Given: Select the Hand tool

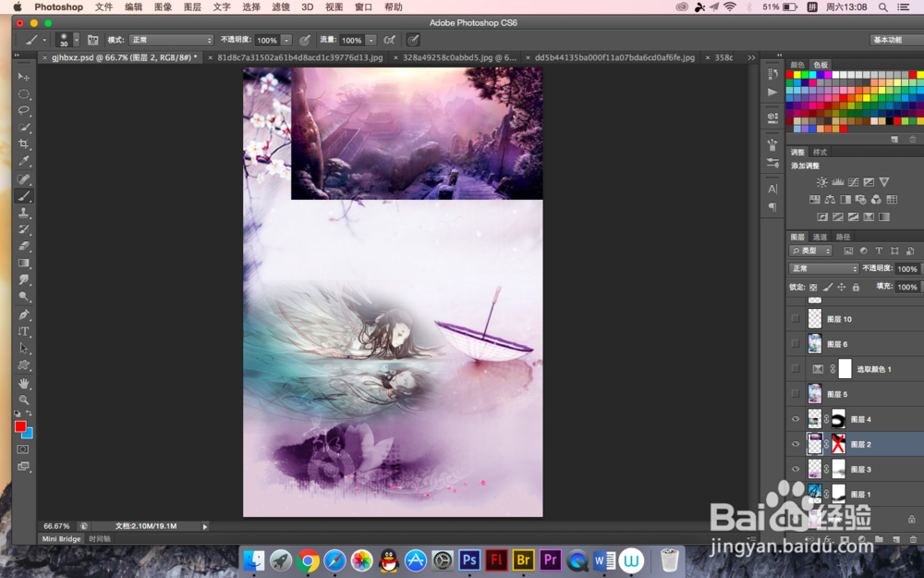Looking at the screenshot, I should [24, 384].
